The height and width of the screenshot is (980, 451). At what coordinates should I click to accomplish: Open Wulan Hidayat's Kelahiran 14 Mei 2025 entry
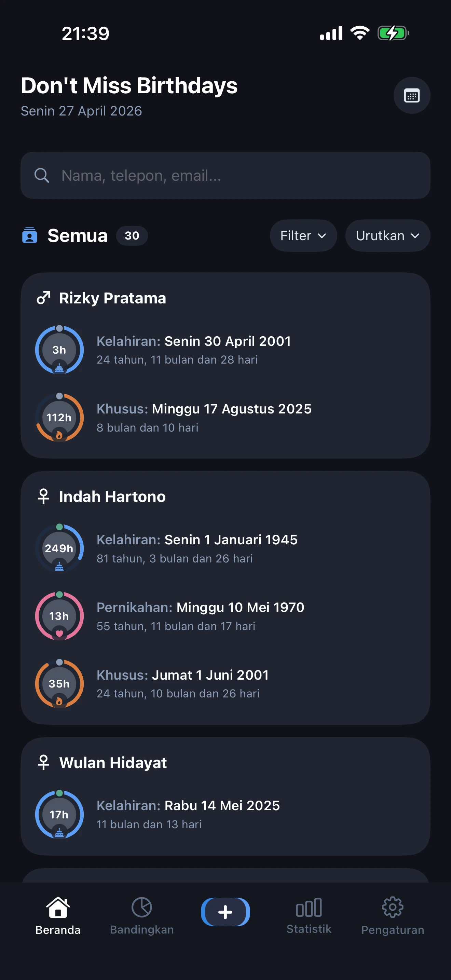[x=188, y=814]
